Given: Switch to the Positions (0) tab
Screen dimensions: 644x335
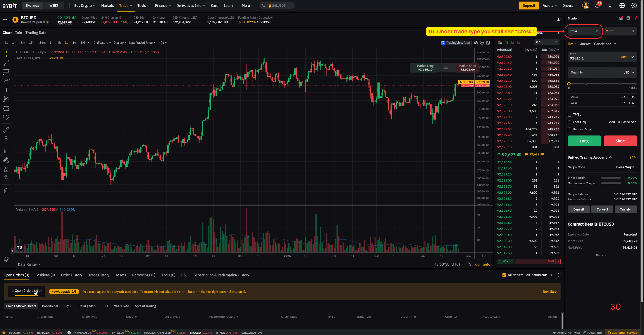Looking at the screenshot, I should (45, 275).
